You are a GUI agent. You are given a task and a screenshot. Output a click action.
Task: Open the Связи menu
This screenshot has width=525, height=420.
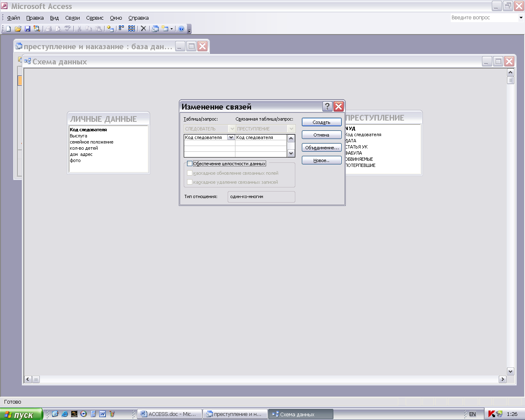(x=73, y=18)
